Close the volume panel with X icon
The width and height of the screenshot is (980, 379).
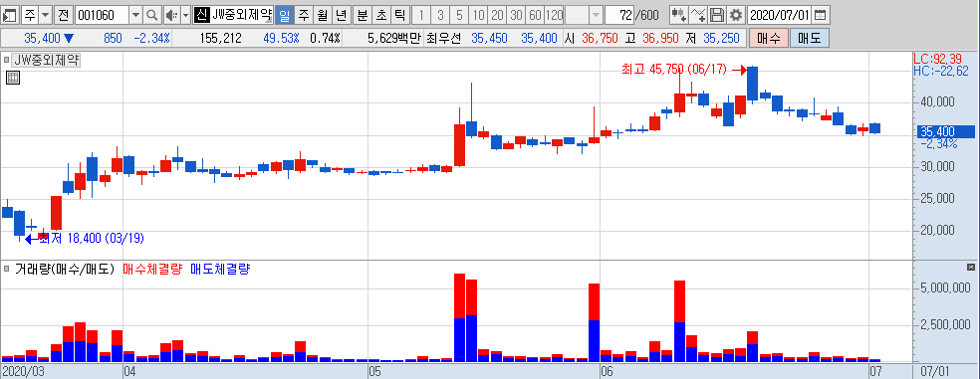(971, 268)
